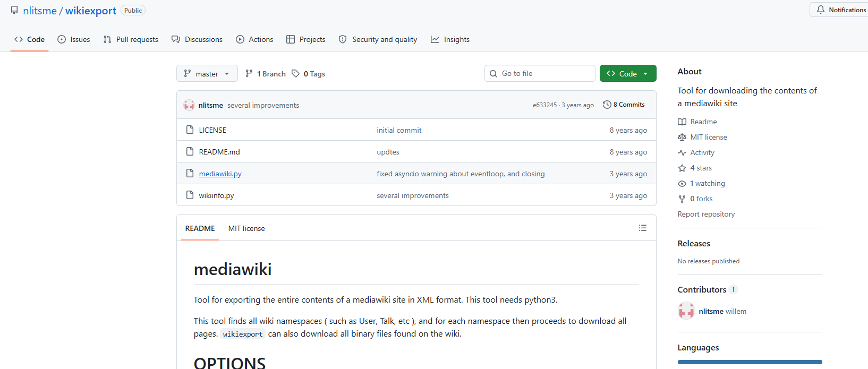Viewport: 868px width, 369px height.
Task: Open the Pull requests tab
Action: click(x=131, y=39)
